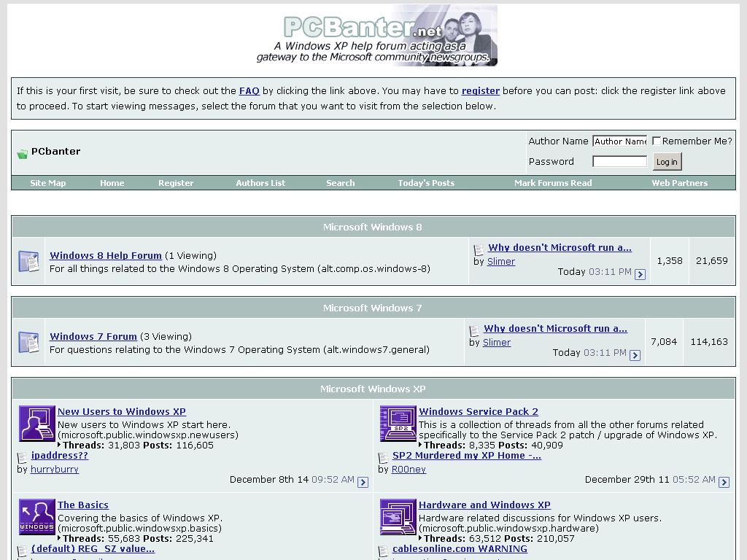Viewport: 747px width, 560px height.
Task: Click the Microsoft Windows XP section header
Action: point(373,389)
